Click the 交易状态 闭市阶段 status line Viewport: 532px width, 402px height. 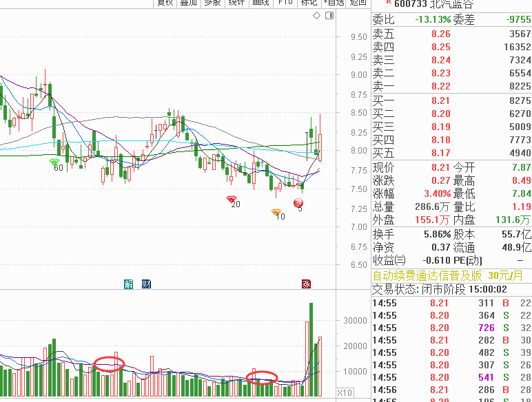(440, 290)
